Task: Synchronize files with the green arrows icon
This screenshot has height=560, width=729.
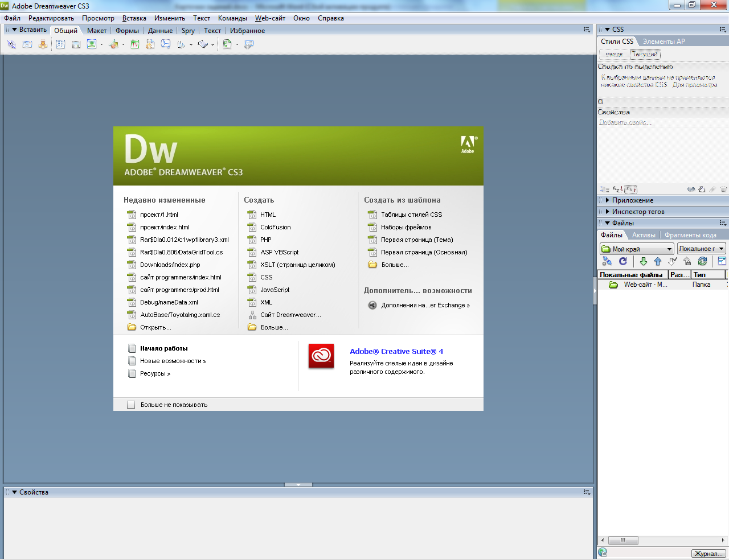Action: 702,261
